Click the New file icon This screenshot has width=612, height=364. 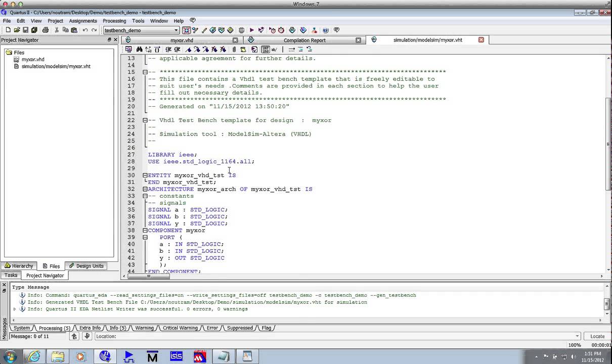(x=8, y=30)
